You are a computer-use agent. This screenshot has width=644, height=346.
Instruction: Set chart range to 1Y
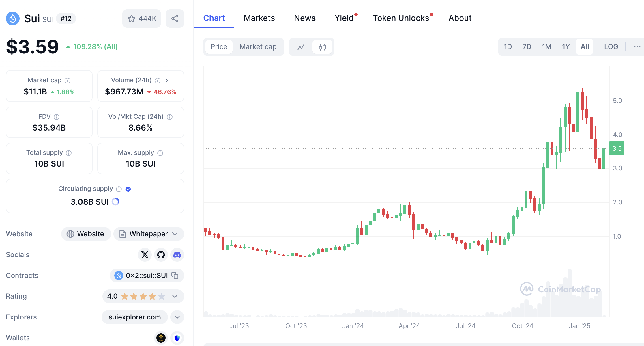(x=566, y=47)
